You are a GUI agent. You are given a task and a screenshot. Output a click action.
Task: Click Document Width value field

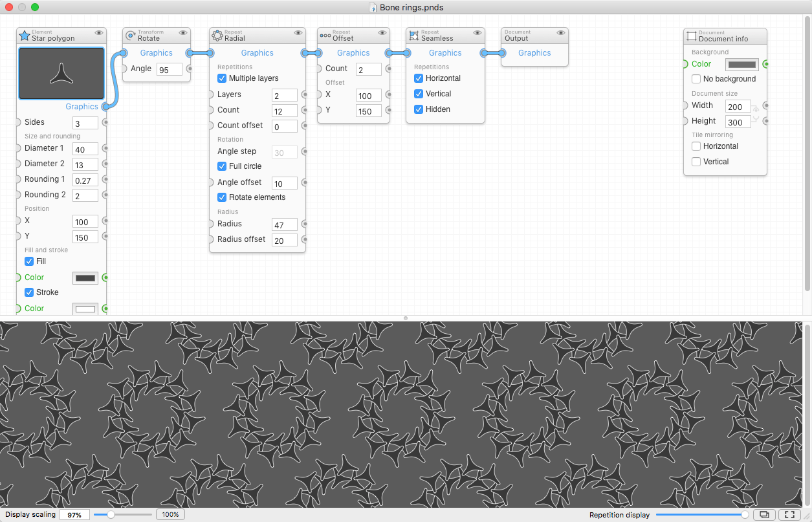click(x=738, y=106)
